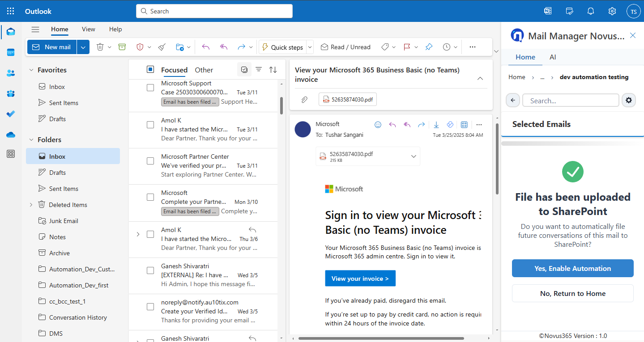Viewport: 644px width, 342px height.
Task: Open OneDrive cloud icon in rail
Action: [11, 135]
